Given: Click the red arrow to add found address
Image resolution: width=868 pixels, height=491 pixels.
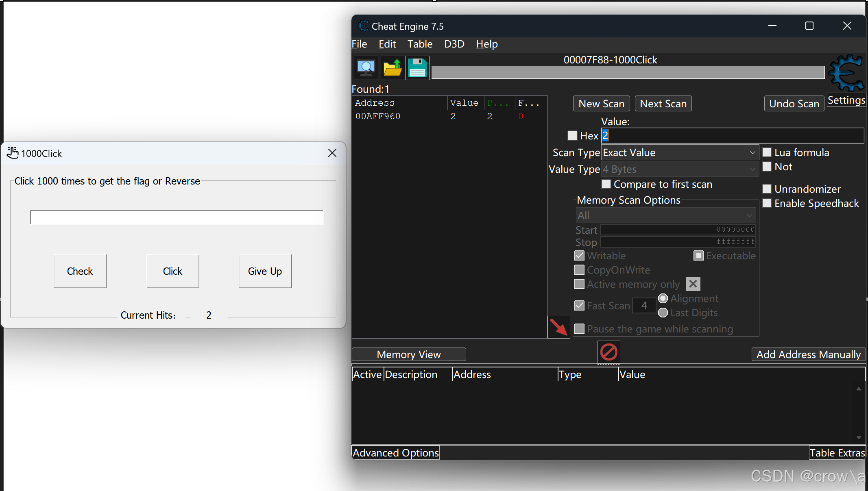Looking at the screenshot, I should [558, 327].
